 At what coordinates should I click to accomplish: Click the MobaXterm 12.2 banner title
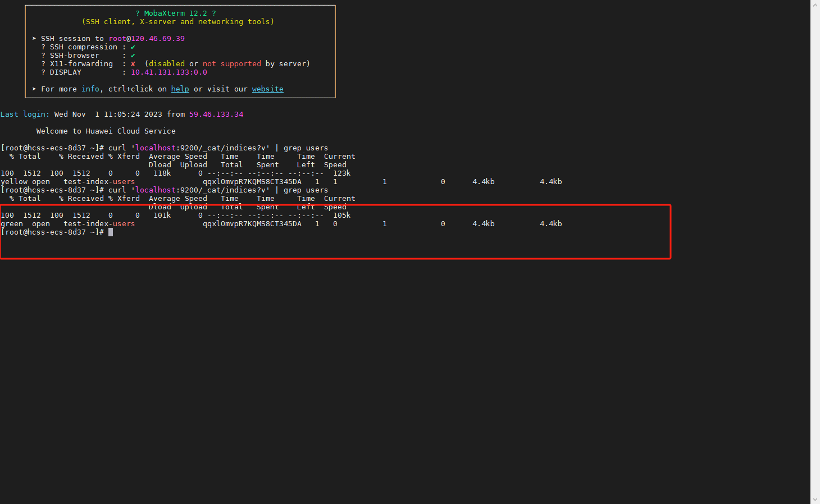(x=176, y=13)
